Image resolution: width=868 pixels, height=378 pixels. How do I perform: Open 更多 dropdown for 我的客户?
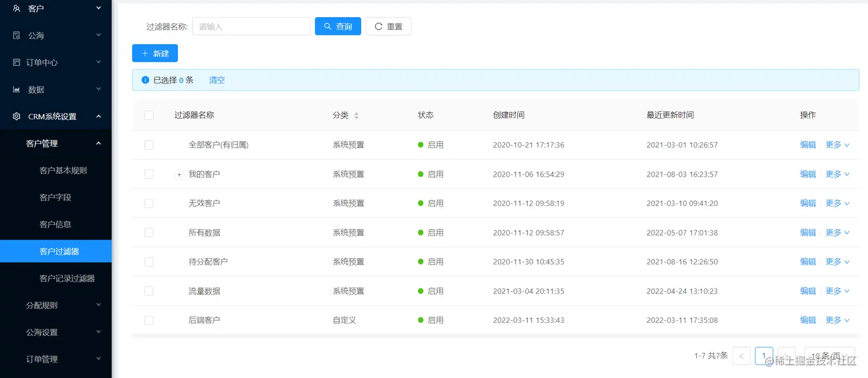click(x=838, y=174)
